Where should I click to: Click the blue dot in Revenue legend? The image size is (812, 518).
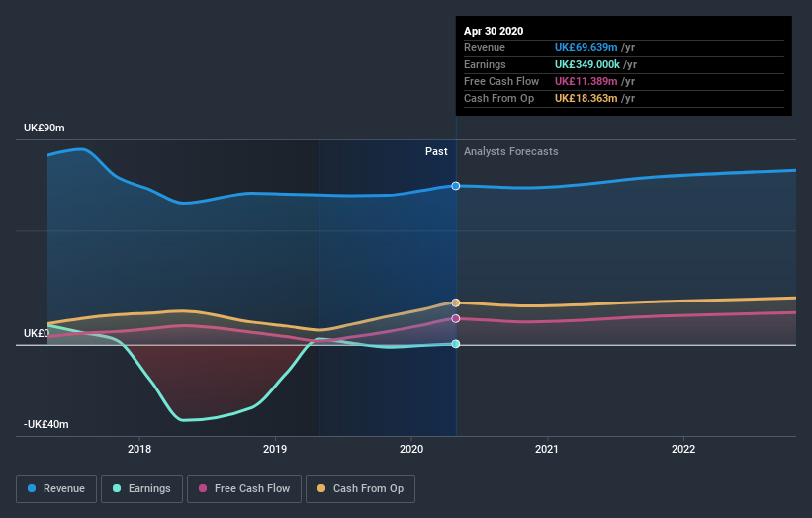pyautogui.click(x=32, y=488)
